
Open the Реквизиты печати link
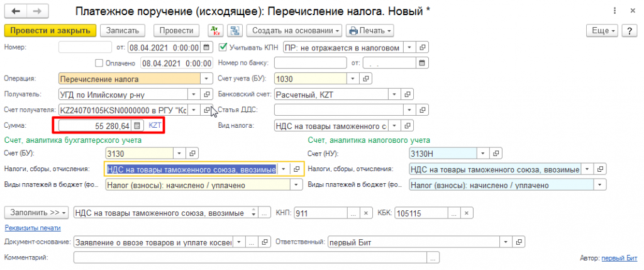click(33, 227)
